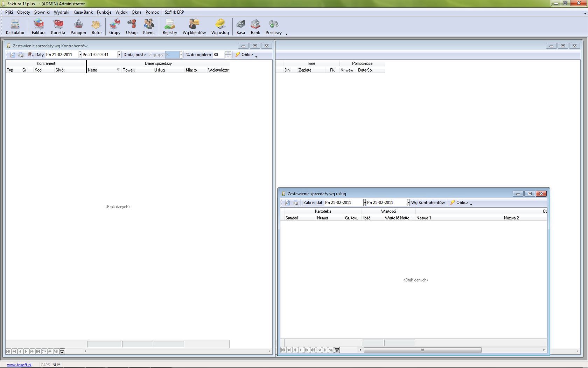Open Bank in main toolbar
588x368 pixels.
pos(255,27)
